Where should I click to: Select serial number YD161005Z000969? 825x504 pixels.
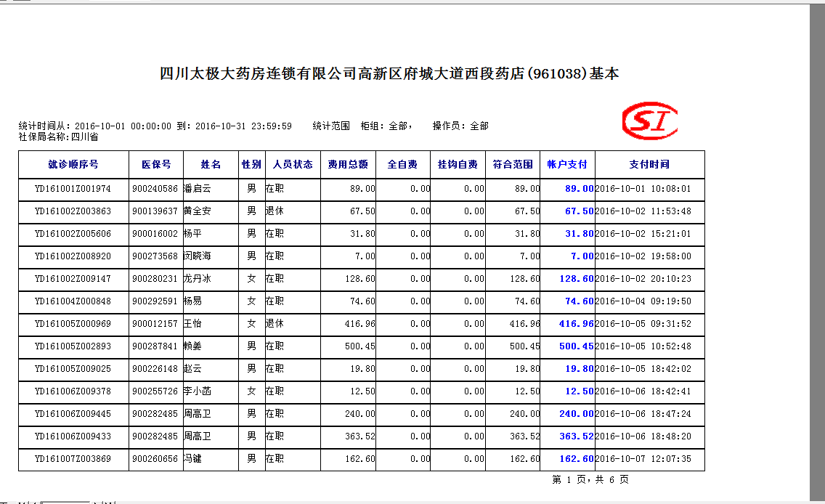click(x=73, y=324)
